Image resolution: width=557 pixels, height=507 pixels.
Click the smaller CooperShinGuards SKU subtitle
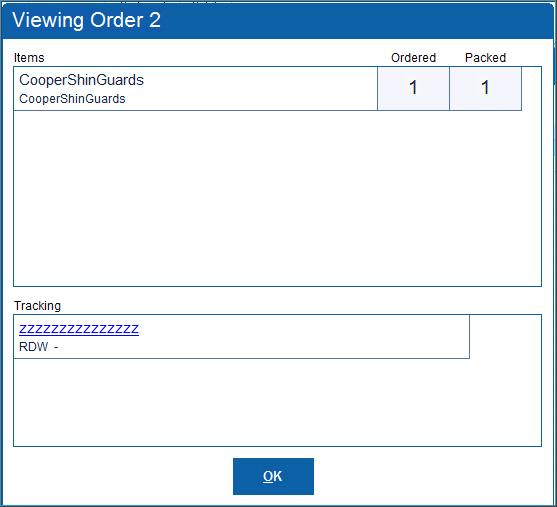(72, 99)
